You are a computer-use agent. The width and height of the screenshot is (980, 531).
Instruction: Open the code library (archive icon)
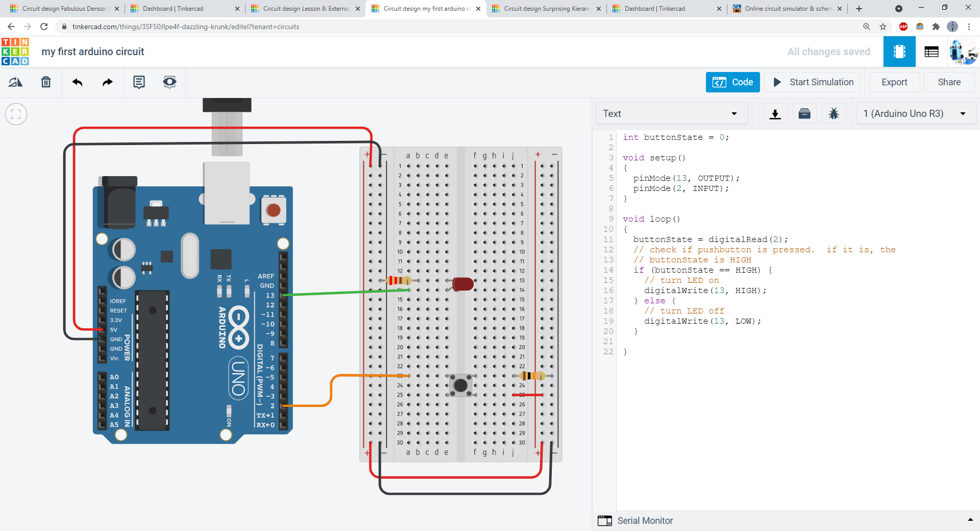pyautogui.click(x=804, y=113)
